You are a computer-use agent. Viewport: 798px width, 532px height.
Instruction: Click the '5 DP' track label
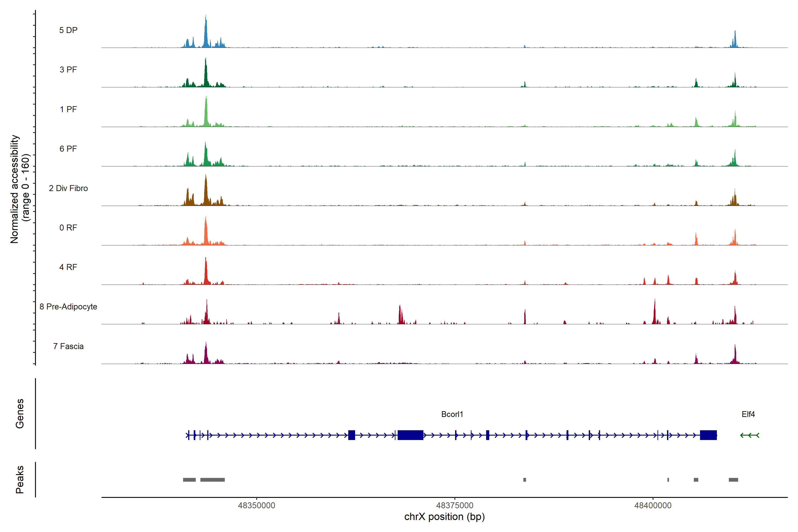[x=68, y=30]
